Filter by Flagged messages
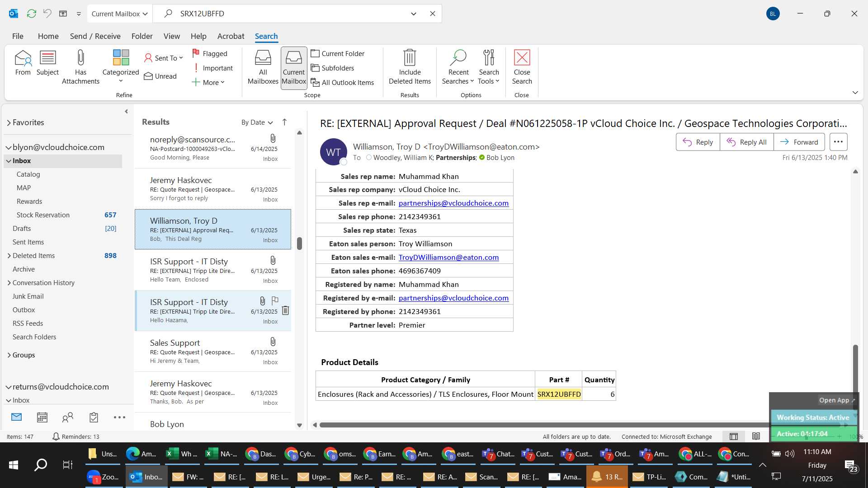The height and width of the screenshot is (488, 868). (210, 53)
